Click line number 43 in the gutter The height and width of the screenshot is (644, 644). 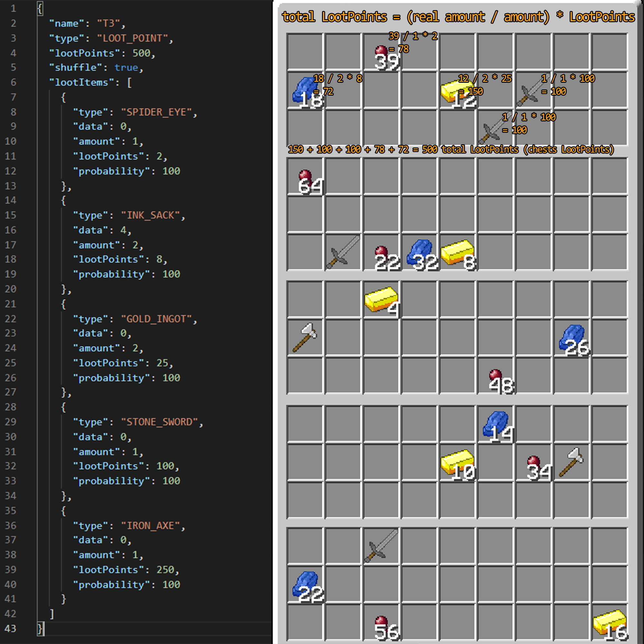(10, 628)
